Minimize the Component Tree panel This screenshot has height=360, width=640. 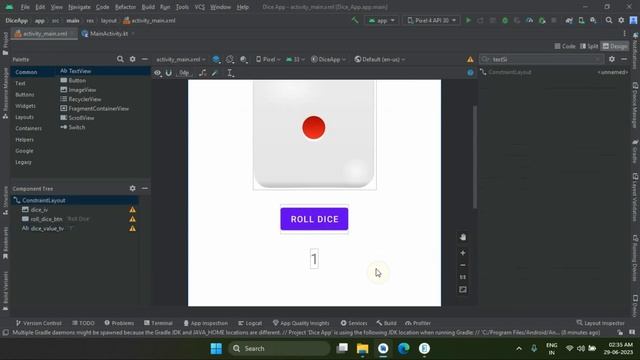[x=144, y=188]
